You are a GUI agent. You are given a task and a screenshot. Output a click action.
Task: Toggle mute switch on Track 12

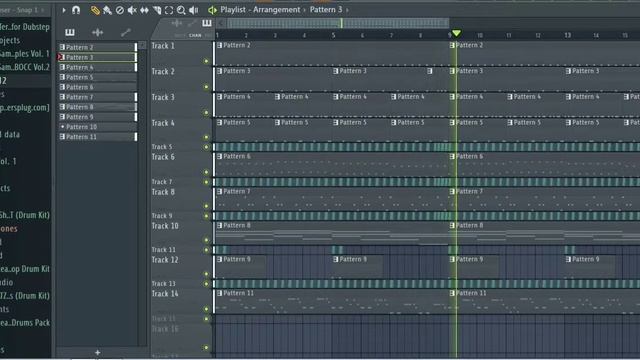click(206, 274)
